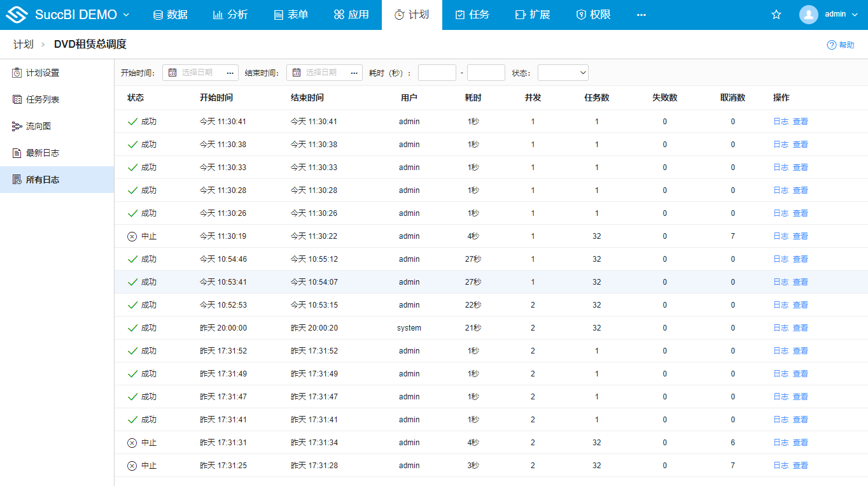The width and height of the screenshot is (868, 486).
Task: Click the 计划 breadcrumb link
Action: 23,45
